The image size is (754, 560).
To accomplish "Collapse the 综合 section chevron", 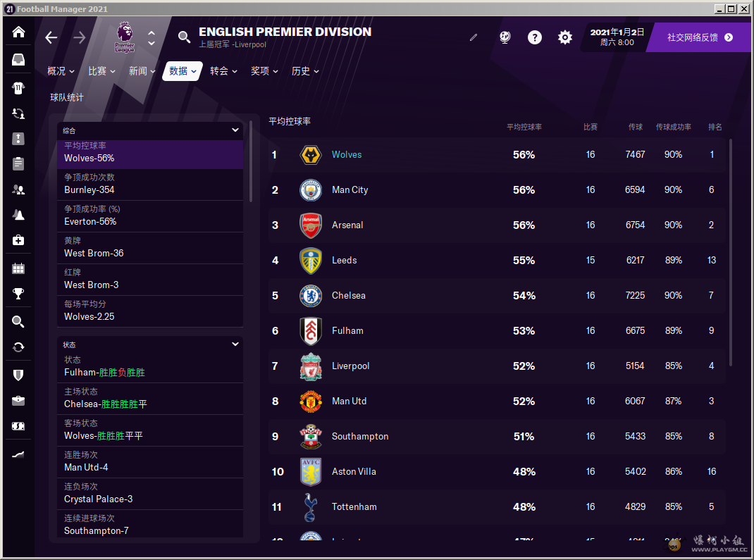I will (235, 130).
